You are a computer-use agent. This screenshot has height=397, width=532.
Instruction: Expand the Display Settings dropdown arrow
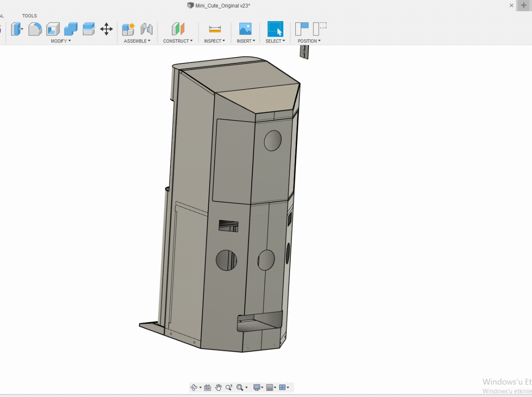point(262,387)
